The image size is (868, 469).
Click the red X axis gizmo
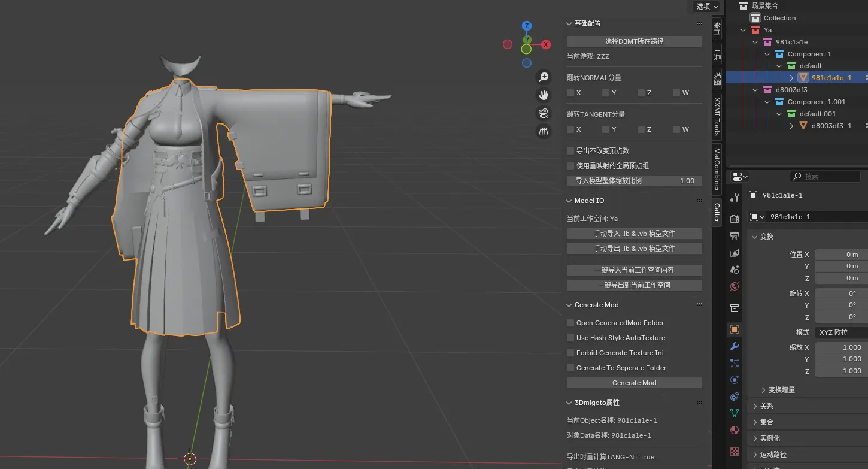pos(546,44)
